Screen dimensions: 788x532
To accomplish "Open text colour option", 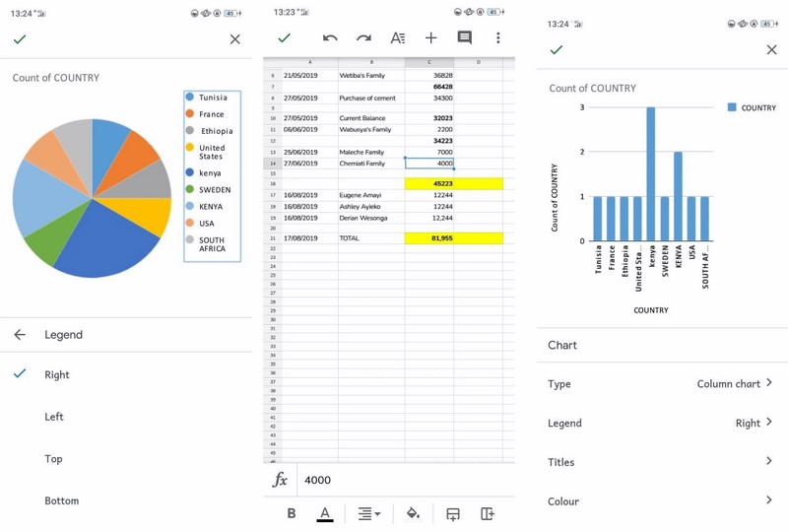I will (325, 514).
